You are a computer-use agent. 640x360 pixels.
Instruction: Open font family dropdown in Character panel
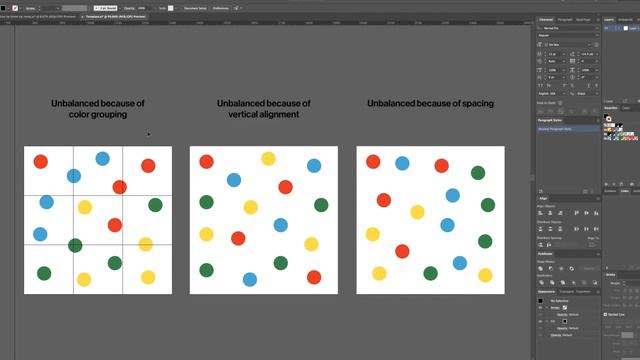(597, 28)
